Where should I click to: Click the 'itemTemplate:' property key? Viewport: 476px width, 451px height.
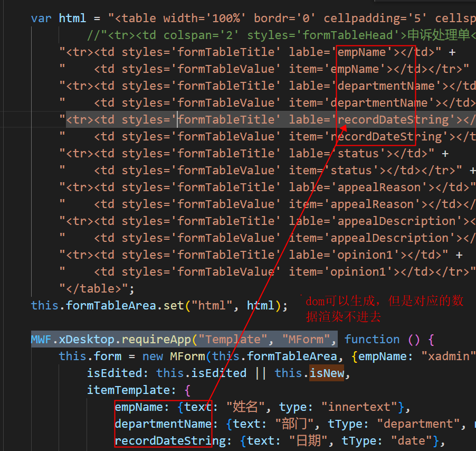[131, 390]
